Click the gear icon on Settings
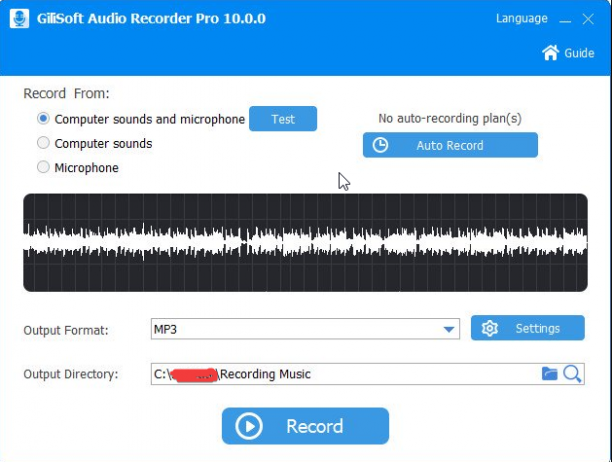 pyautogui.click(x=489, y=328)
